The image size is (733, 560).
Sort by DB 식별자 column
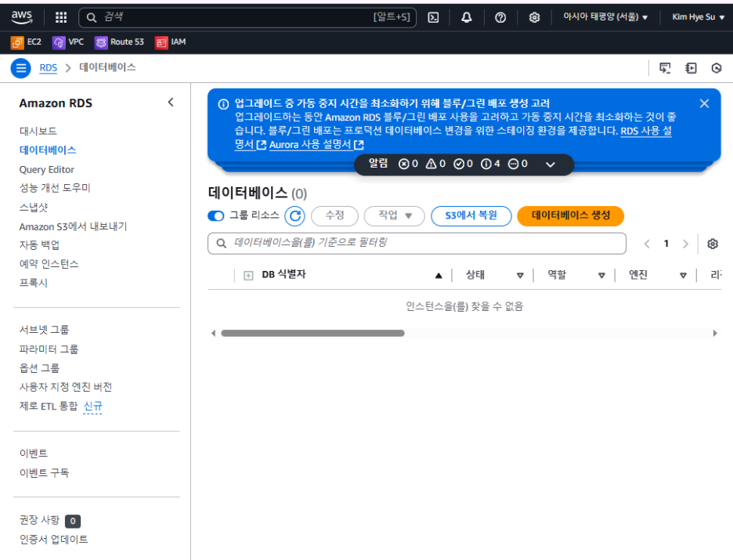coord(439,276)
